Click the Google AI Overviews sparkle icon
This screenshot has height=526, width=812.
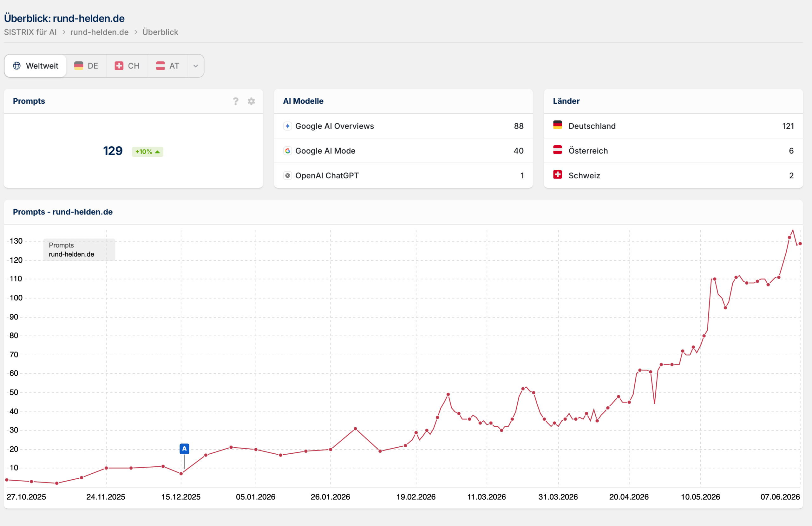287,126
